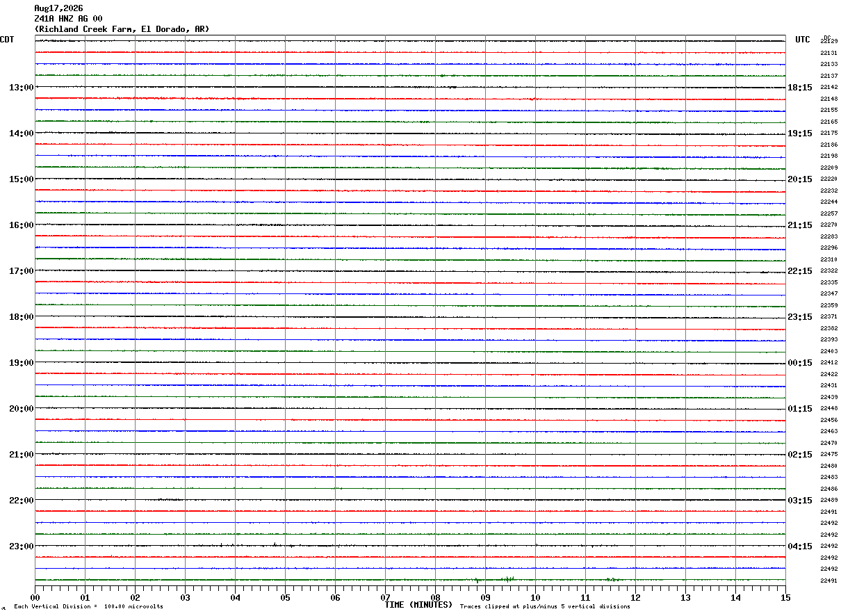This screenshot has height=616, width=841.
Task: Click the DC offset value 22142
Action: 829,88
